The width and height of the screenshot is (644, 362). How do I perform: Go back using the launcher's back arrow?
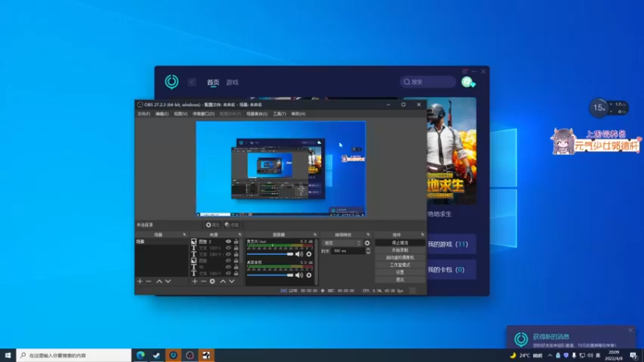click(x=192, y=82)
